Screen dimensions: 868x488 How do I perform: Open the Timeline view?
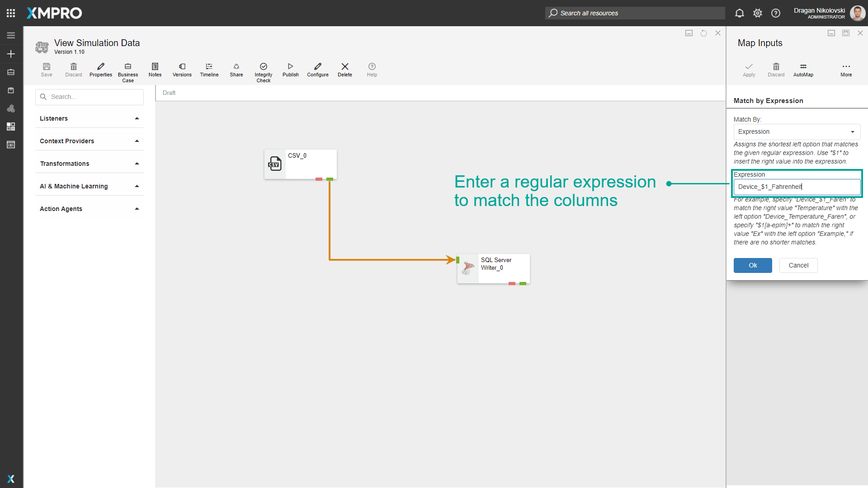(209, 67)
